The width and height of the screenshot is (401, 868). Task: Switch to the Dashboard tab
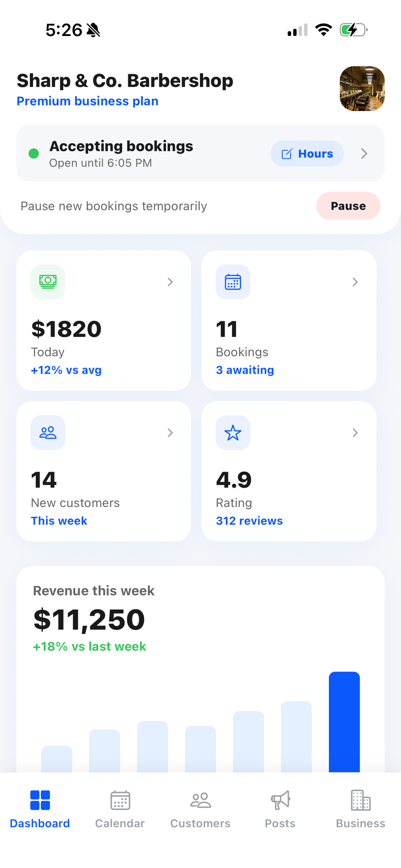tap(40, 809)
